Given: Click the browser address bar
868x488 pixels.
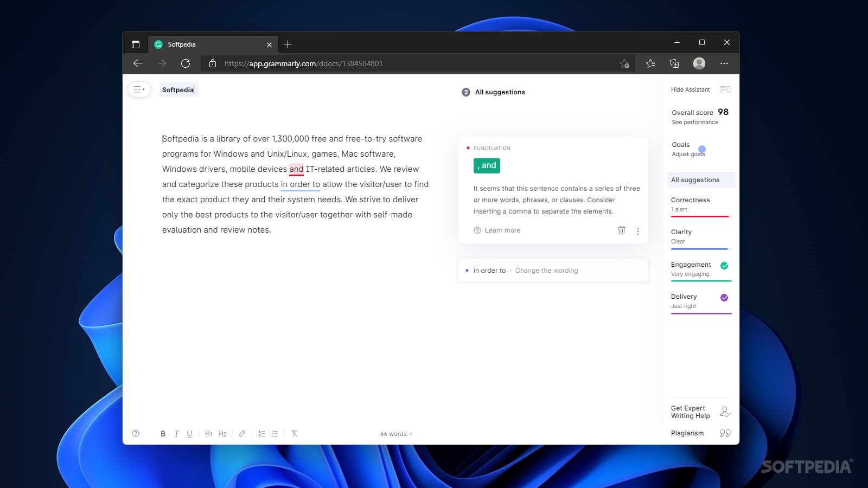Looking at the screenshot, I should [x=418, y=63].
